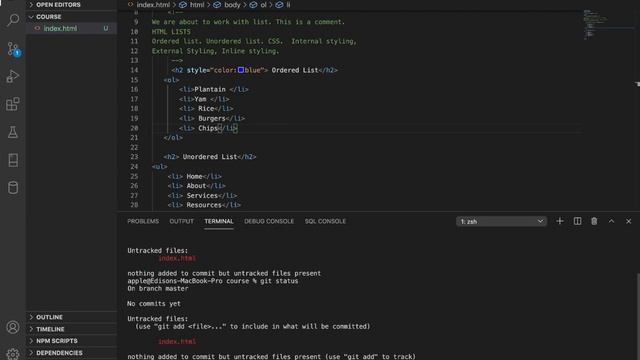Expand the OUTLINE section

71,317
